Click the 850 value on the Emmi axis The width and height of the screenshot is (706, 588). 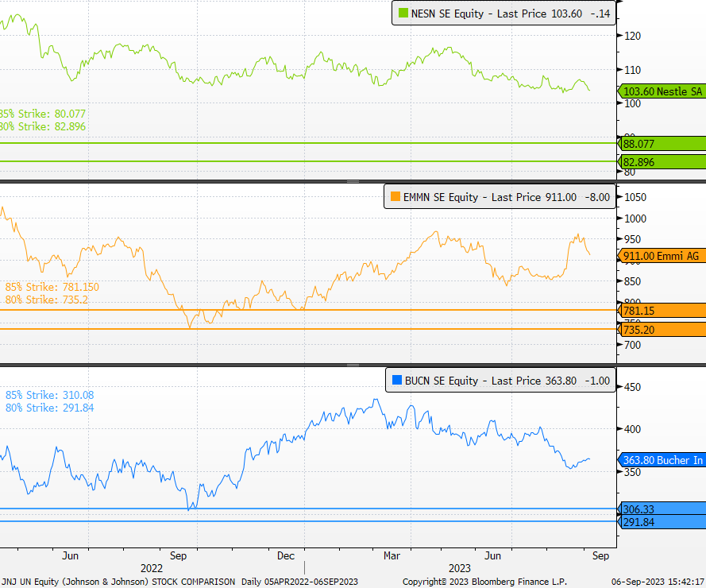(633, 281)
